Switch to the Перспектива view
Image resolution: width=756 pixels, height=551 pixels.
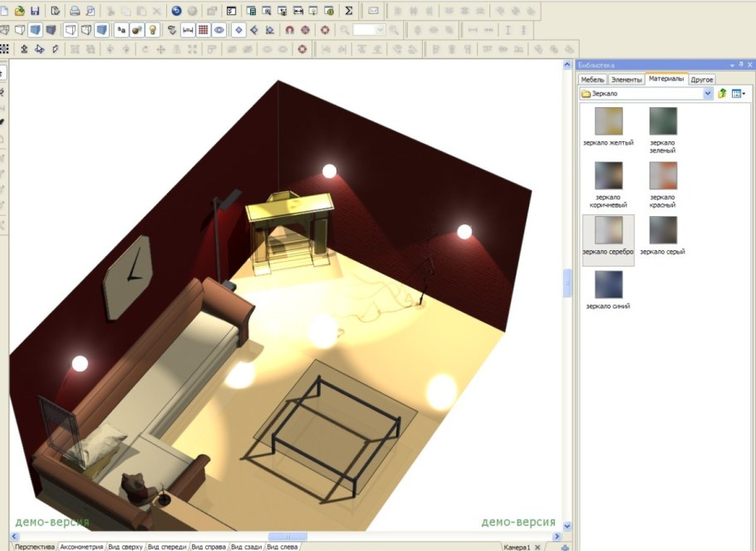pyautogui.click(x=36, y=547)
